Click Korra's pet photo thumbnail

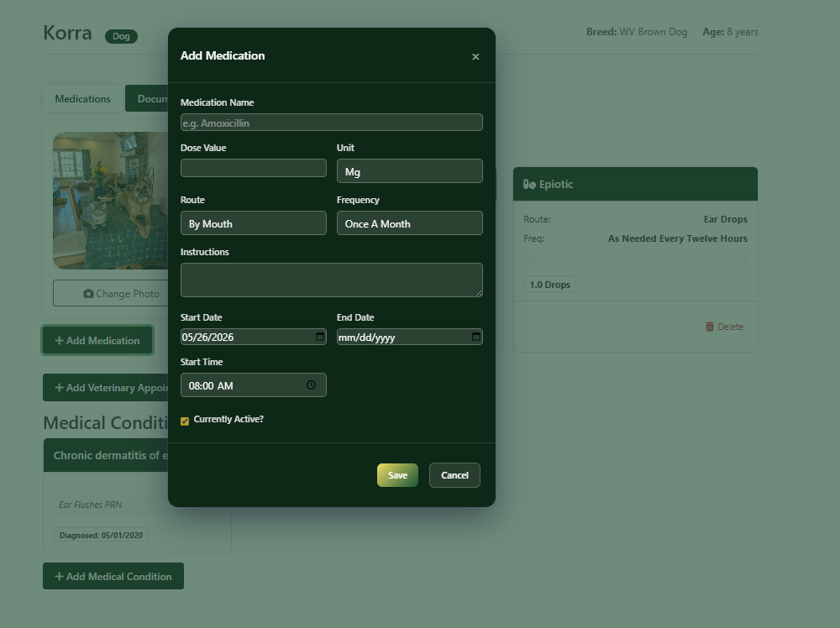[x=110, y=201]
